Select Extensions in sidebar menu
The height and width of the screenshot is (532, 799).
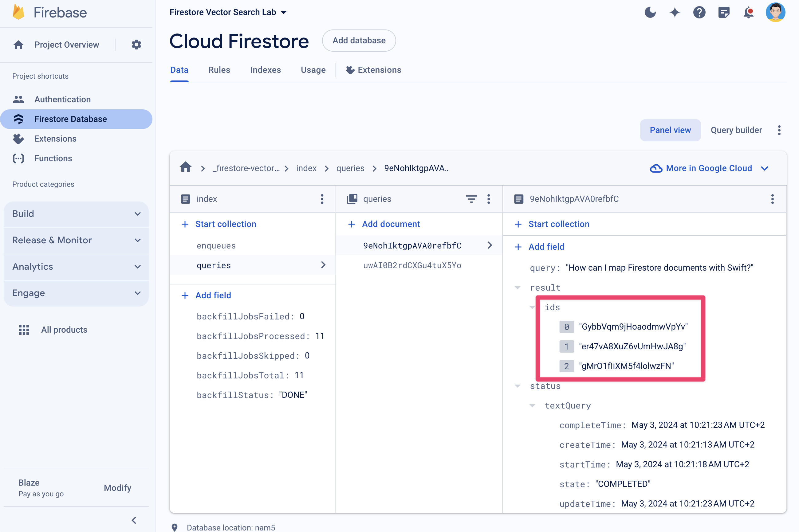(55, 138)
